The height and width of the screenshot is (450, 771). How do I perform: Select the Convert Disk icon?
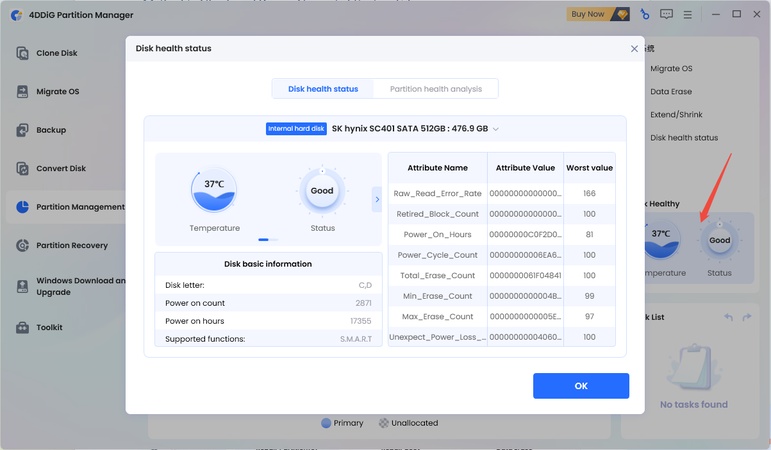coord(22,169)
